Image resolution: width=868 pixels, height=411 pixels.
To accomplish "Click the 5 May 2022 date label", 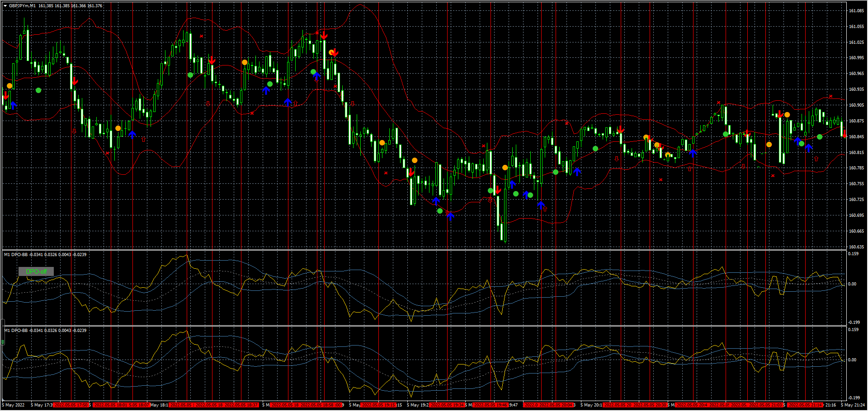I will point(14,405).
